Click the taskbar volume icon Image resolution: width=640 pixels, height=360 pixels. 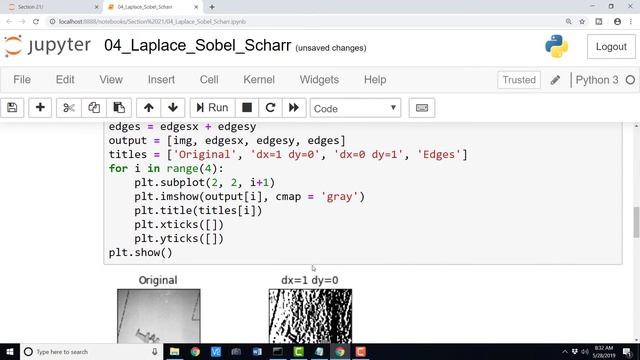pyautogui.click(x=585, y=351)
